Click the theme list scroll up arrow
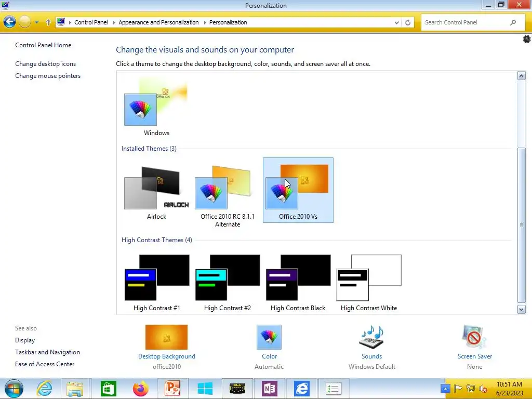Screen dimensions: 532x399 point(522,76)
